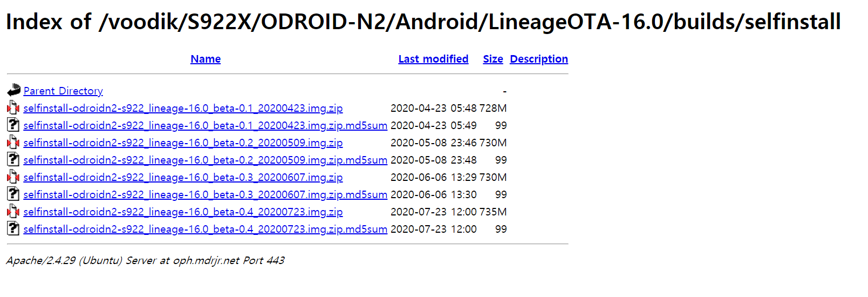The image size is (868, 297).
Task: Download beta-0.1_20200423.img.zip file
Action: click(183, 108)
